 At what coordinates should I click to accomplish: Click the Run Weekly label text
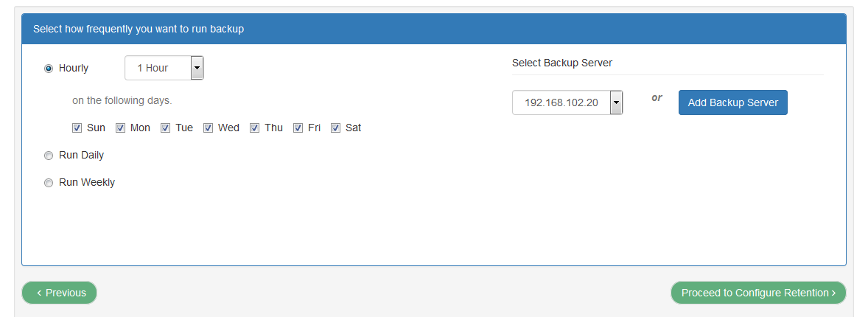pos(87,182)
